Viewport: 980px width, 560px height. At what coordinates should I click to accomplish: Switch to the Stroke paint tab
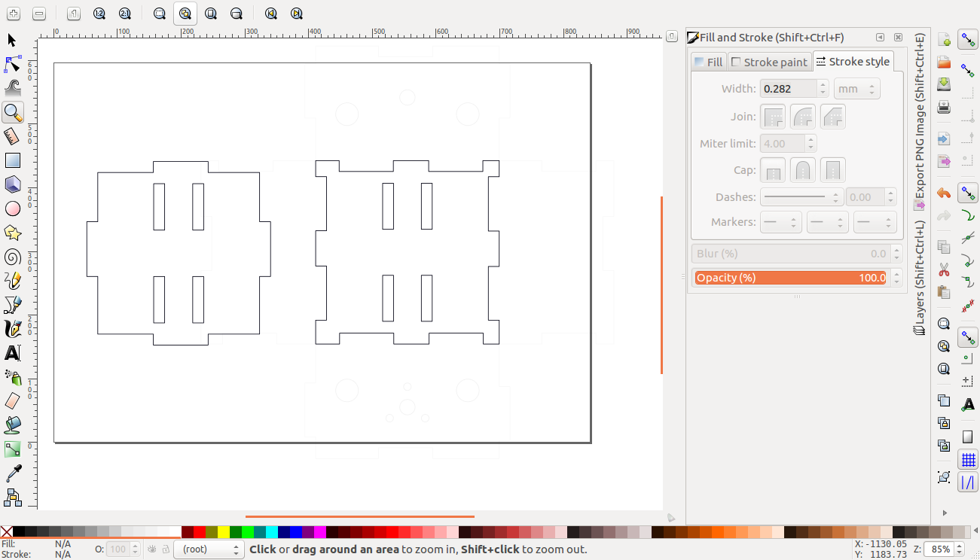pos(770,62)
